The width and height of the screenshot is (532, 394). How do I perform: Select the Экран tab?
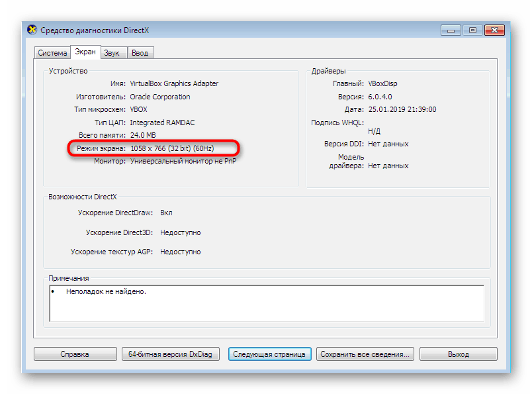(85, 52)
